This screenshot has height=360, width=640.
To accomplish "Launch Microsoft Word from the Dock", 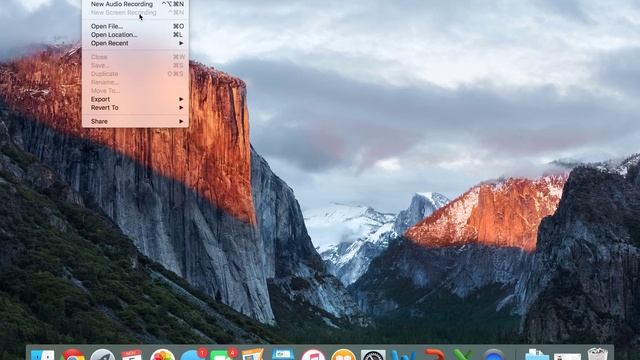I will point(403,355).
